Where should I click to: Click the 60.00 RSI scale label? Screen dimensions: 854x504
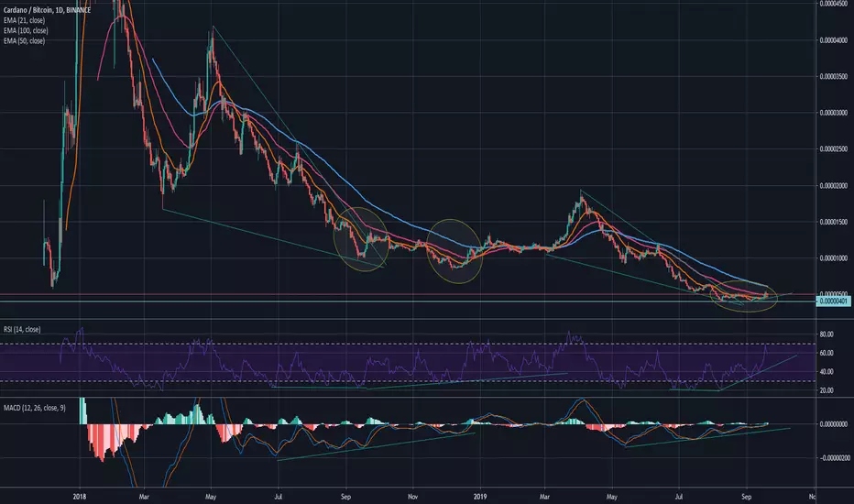(x=827, y=353)
